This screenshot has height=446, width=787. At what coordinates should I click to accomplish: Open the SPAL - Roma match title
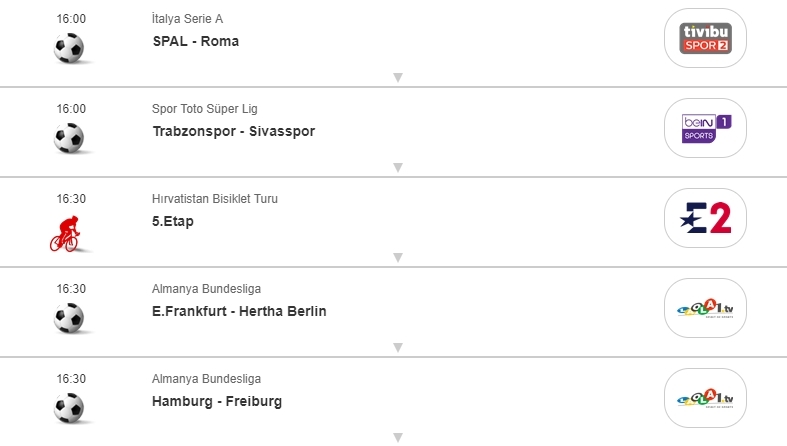pyautogui.click(x=196, y=41)
